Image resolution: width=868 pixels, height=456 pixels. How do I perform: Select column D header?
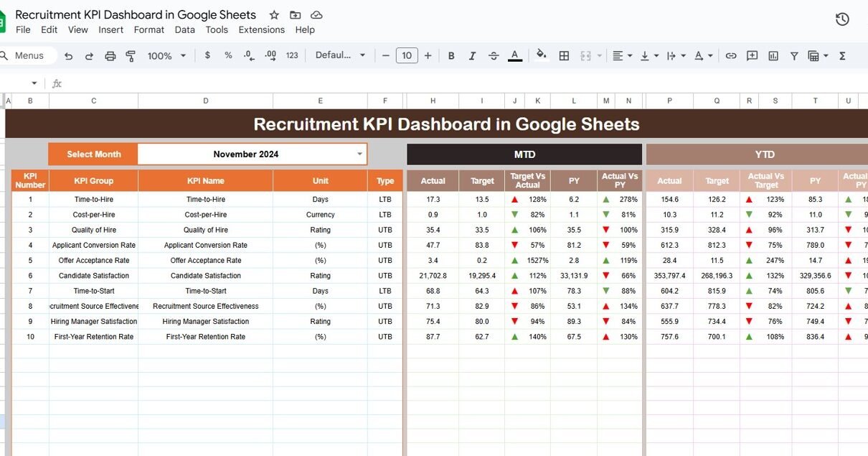(x=206, y=101)
